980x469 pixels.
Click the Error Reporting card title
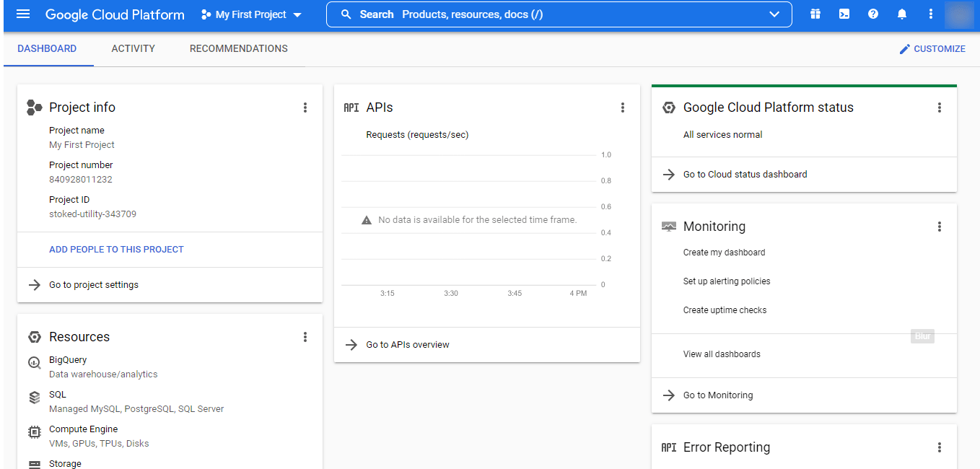[x=727, y=447]
